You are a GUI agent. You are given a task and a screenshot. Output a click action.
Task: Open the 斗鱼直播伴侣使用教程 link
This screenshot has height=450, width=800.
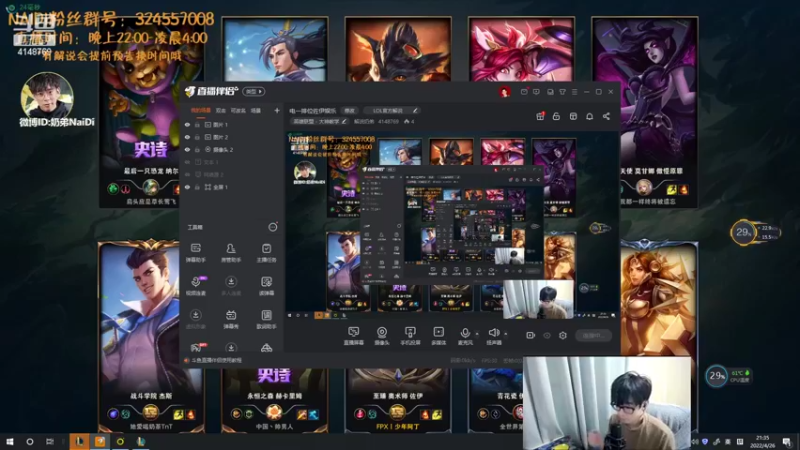(x=216, y=360)
